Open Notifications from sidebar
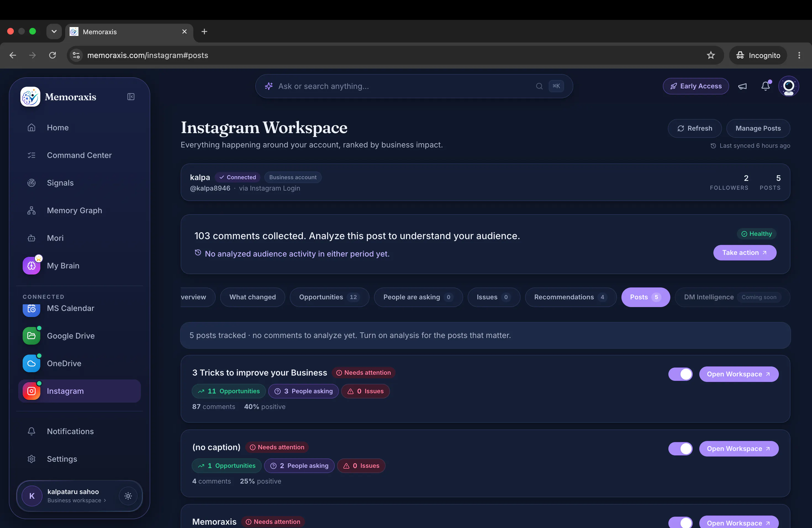 point(80,431)
